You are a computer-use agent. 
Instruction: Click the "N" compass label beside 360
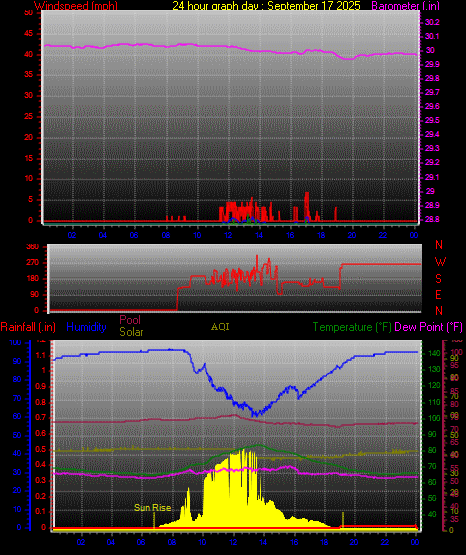click(x=439, y=245)
